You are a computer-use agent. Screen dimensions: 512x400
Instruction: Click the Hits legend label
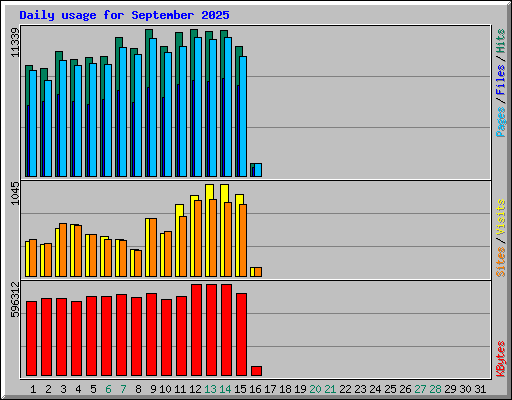click(500, 41)
